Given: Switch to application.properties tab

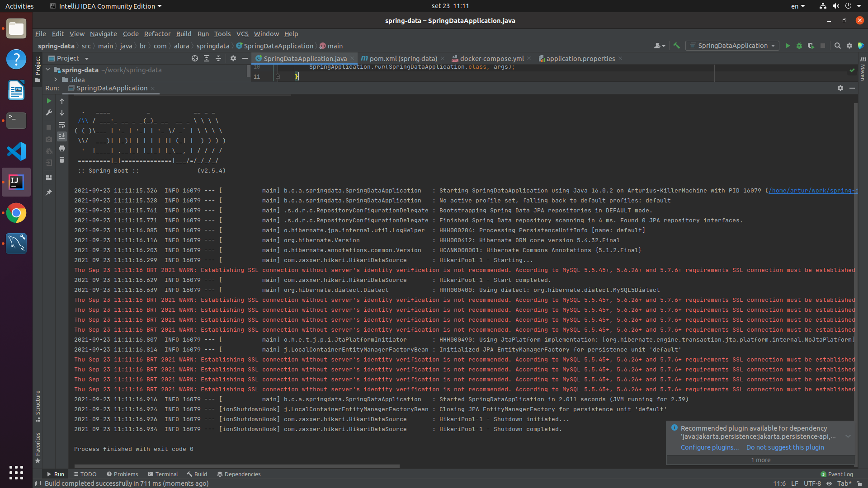Looking at the screenshot, I should pyautogui.click(x=580, y=58).
